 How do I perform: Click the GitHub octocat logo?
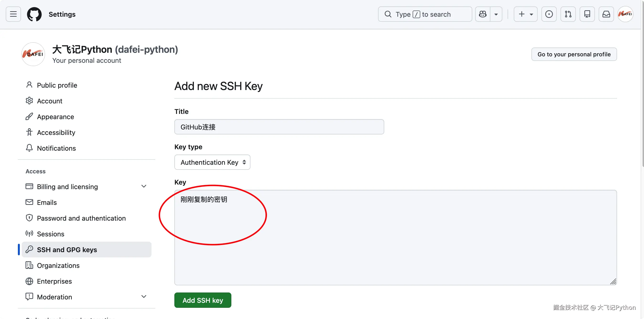[x=34, y=14]
